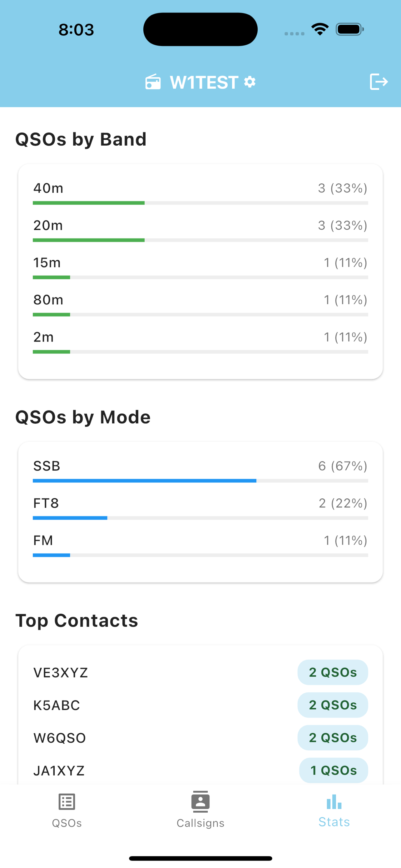The image size is (401, 868).
Task: Tap the W1TEST callsign title
Action: [x=204, y=82]
